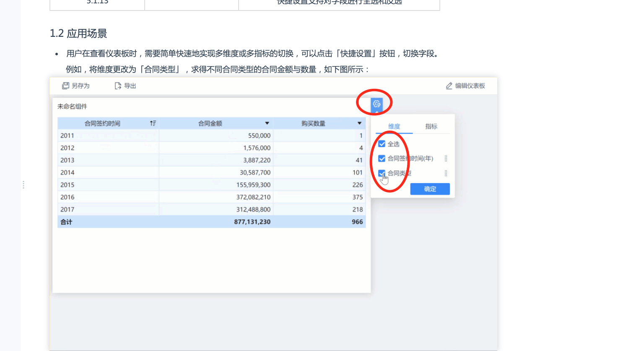Image resolution: width=644 pixels, height=351 pixels.
Task: Toggle the 全选 checkbox
Action: (382, 144)
